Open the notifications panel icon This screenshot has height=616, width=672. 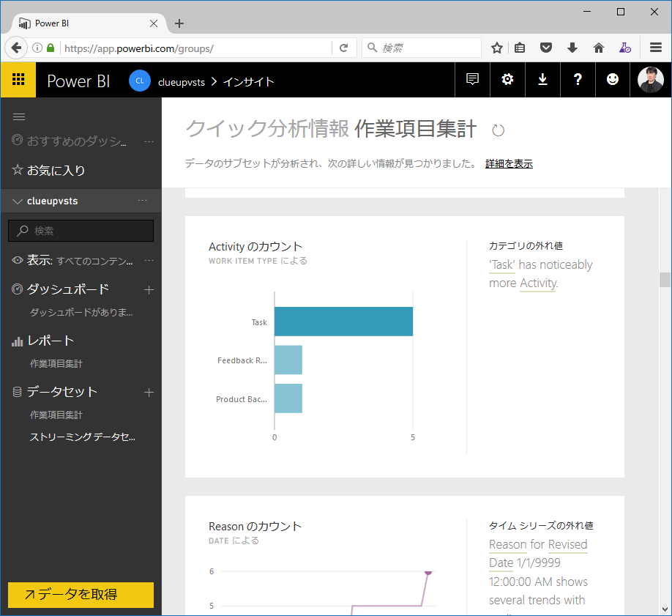pyautogui.click(x=472, y=79)
